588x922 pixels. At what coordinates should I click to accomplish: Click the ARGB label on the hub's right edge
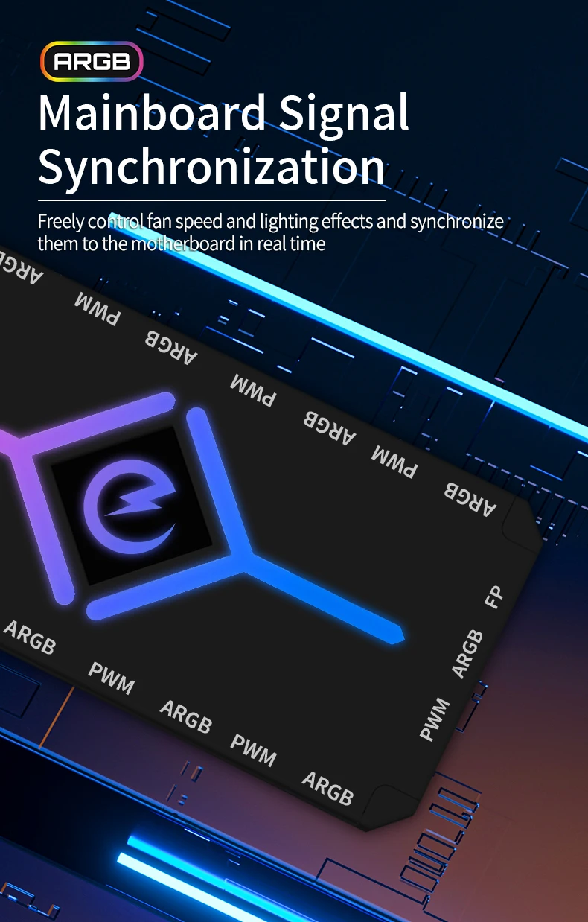point(467,655)
